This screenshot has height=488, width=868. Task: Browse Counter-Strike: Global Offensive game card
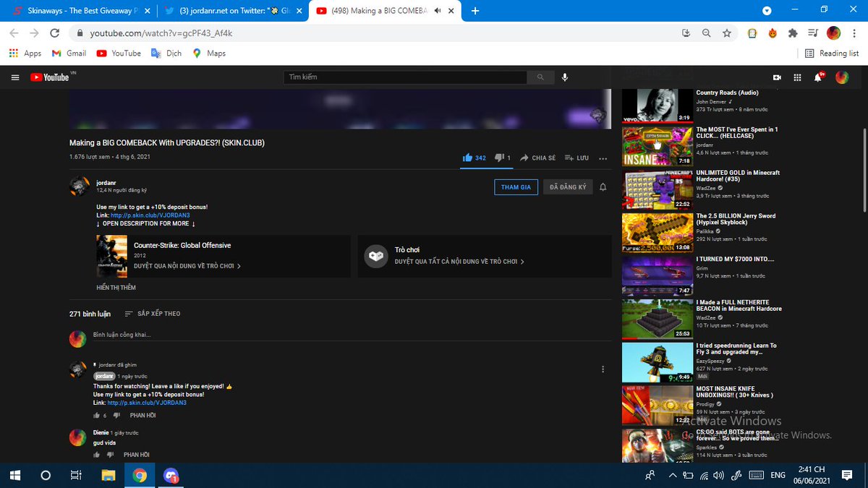(223, 256)
